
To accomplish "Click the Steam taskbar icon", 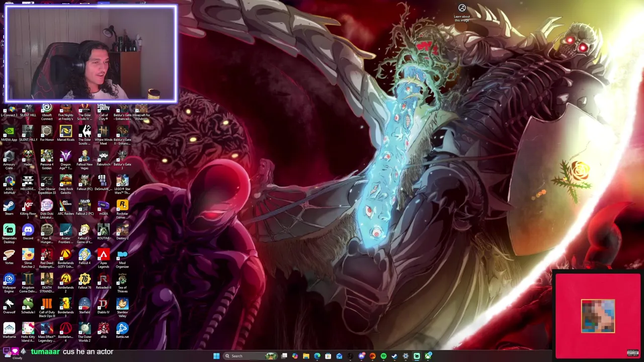I will (394, 356).
